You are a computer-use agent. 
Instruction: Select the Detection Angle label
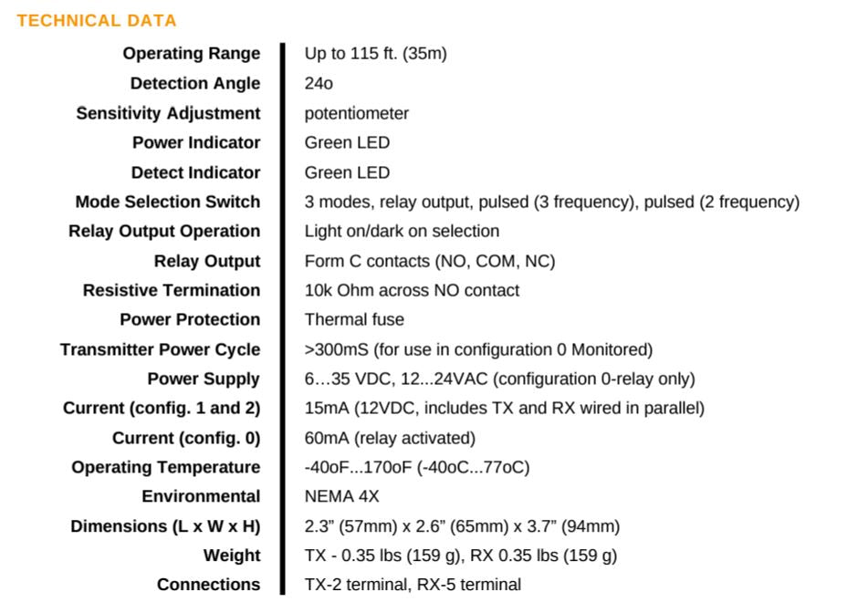pos(195,83)
